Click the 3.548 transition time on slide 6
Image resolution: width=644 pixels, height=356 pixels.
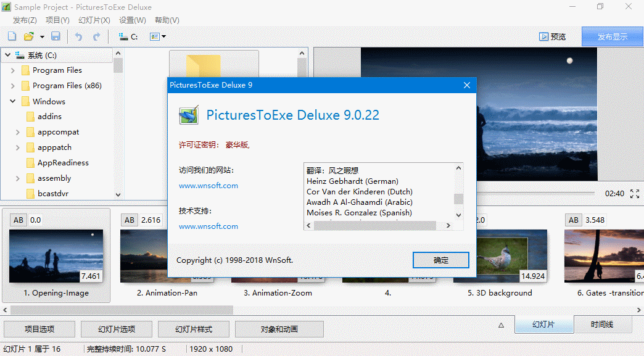tap(595, 220)
